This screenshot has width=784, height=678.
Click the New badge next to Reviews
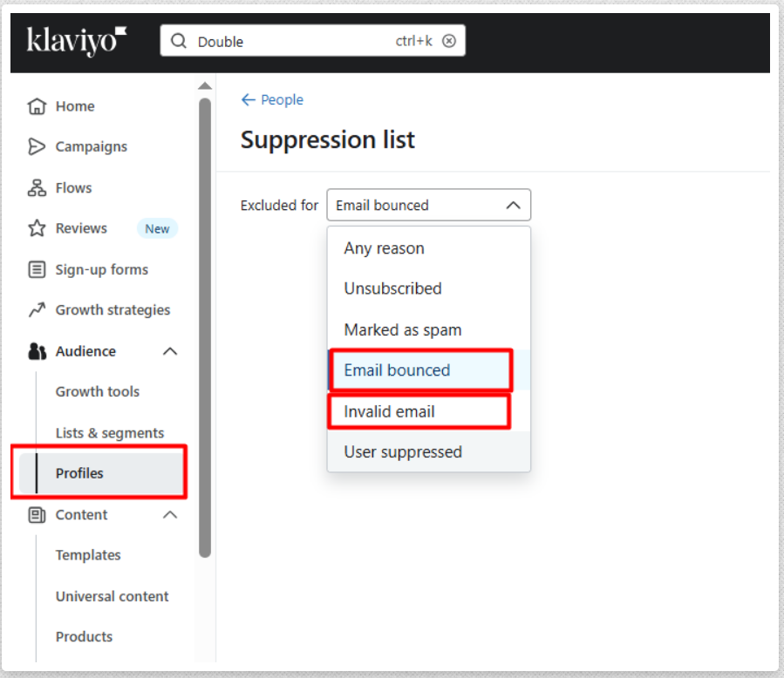(x=157, y=228)
